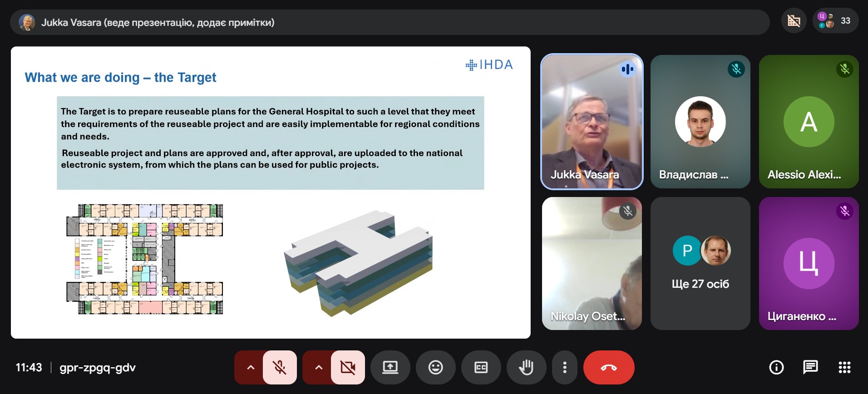Turn on closed captions

coord(481,367)
